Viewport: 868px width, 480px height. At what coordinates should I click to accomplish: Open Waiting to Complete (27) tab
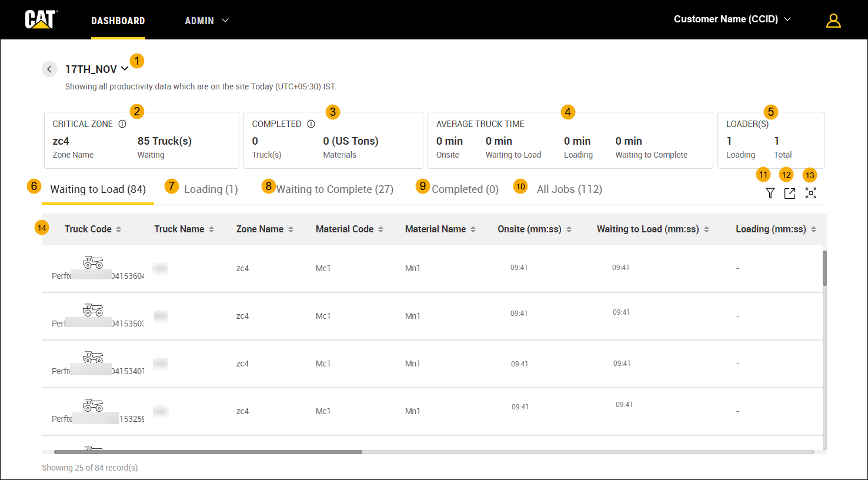tap(334, 189)
